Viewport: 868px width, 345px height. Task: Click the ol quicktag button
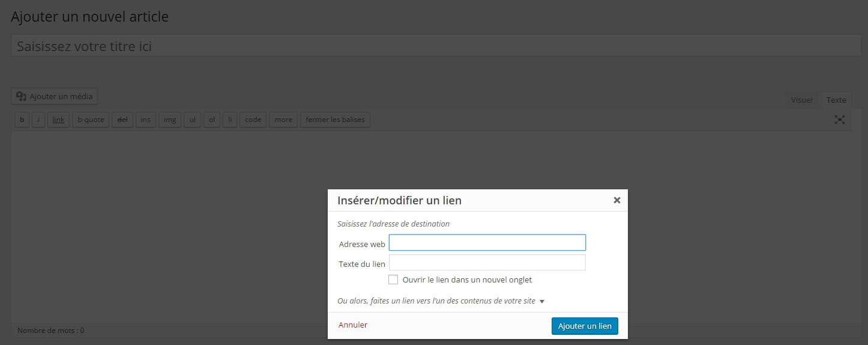212,120
